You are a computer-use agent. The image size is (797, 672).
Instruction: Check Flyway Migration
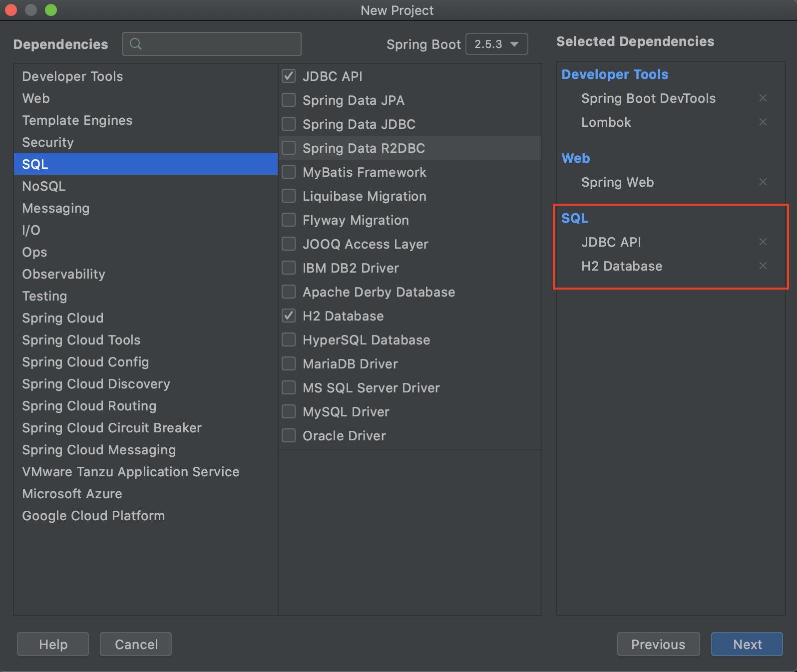pyautogui.click(x=289, y=220)
